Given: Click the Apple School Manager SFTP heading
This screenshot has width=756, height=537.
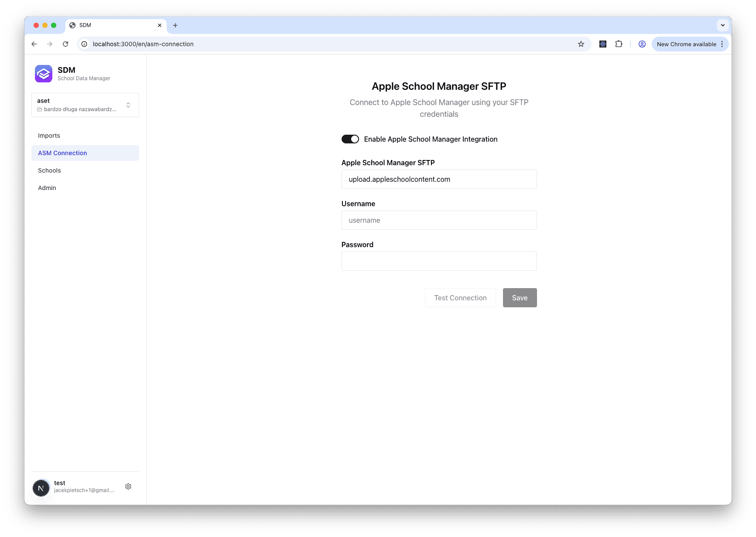Looking at the screenshot, I should pos(439,86).
